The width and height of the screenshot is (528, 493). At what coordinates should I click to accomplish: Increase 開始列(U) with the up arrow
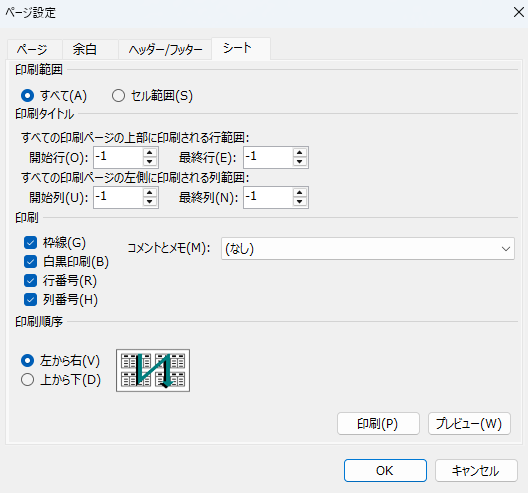(150, 193)
